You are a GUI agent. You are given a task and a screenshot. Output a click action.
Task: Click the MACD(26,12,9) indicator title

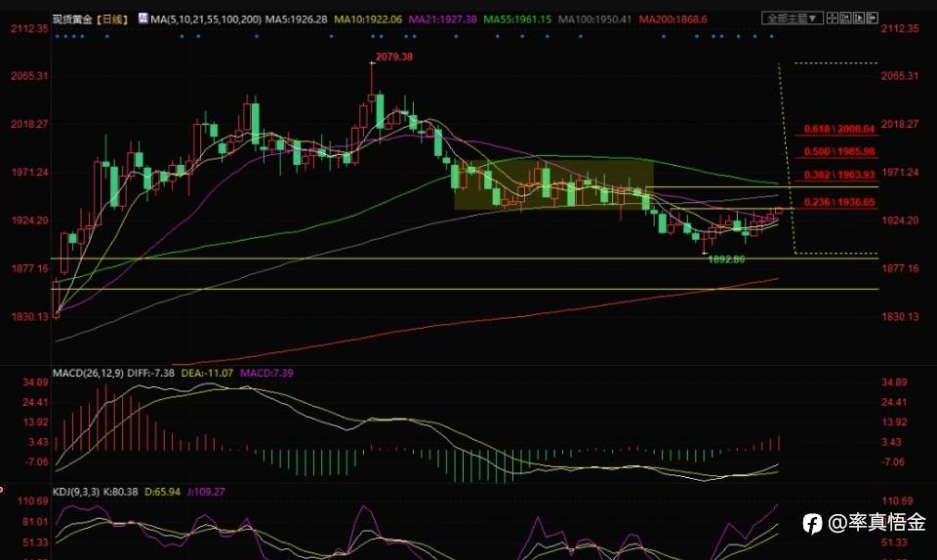88,373
